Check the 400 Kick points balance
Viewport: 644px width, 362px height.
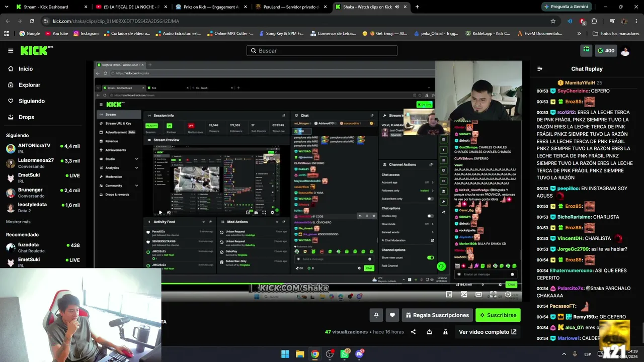pos(606,51)
